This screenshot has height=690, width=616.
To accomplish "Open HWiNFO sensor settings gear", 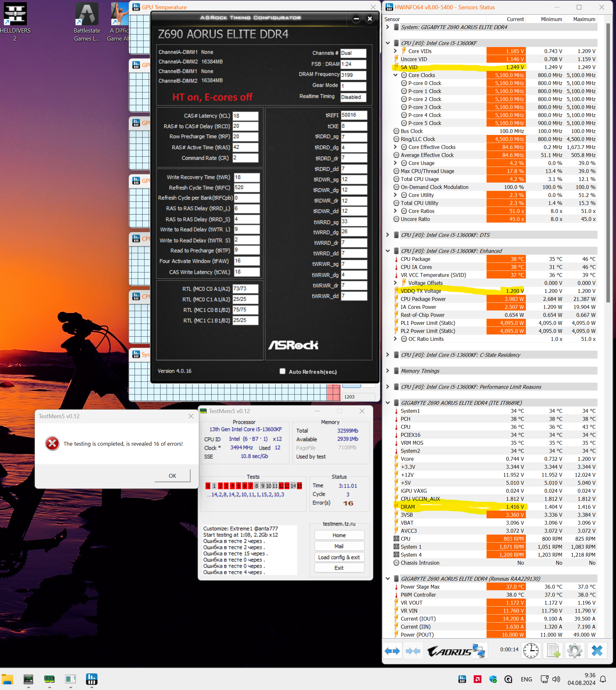I will click(x=575, y=651).
